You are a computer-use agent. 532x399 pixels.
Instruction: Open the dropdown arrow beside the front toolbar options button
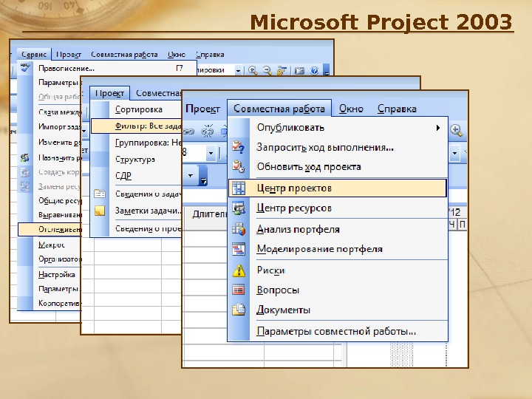(191, 175)
